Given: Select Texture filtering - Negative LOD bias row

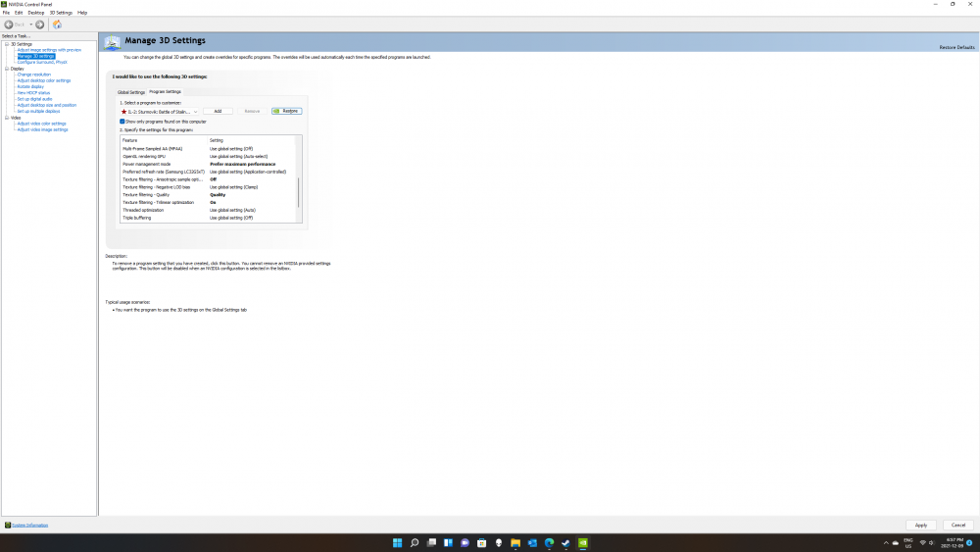Looking at the screenshot, I should tap(207, 187).
